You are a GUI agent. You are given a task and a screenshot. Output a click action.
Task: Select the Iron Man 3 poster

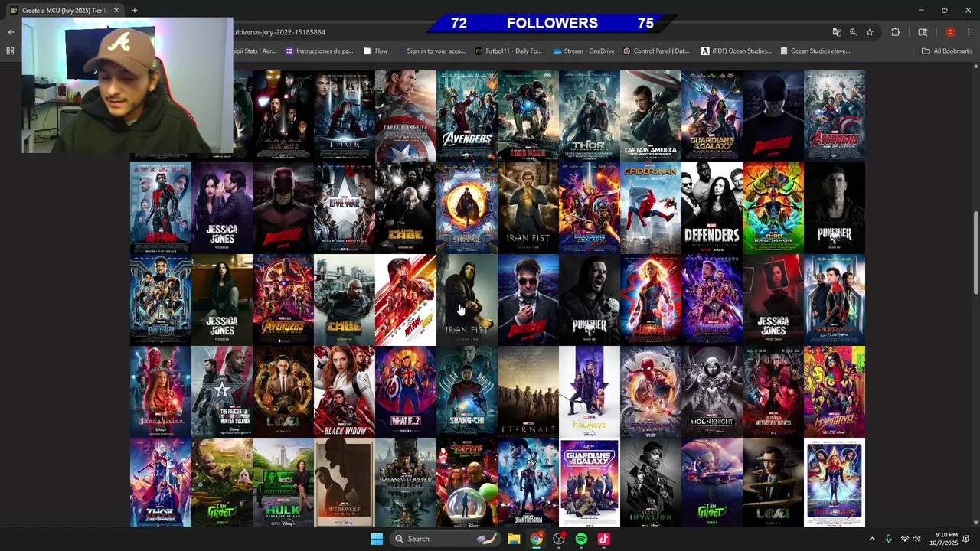point(528,116)
